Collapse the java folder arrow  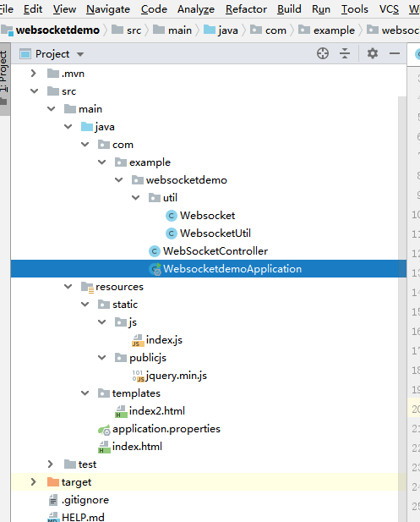tap(68, 127)
